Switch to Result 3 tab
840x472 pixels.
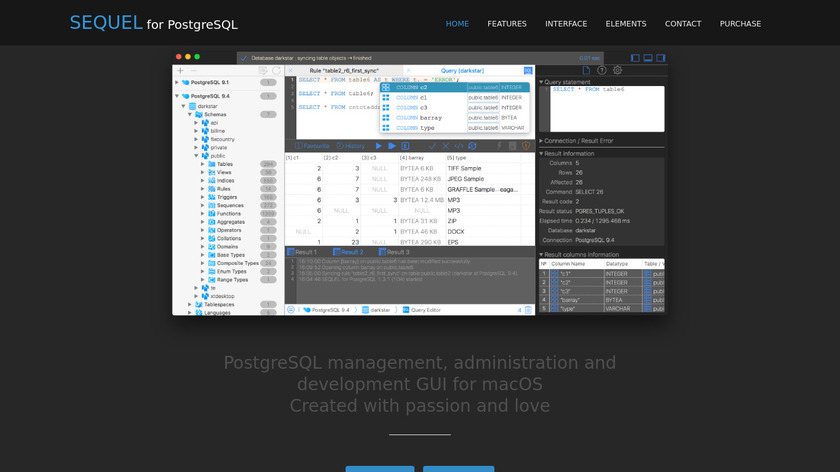(394, 252)
